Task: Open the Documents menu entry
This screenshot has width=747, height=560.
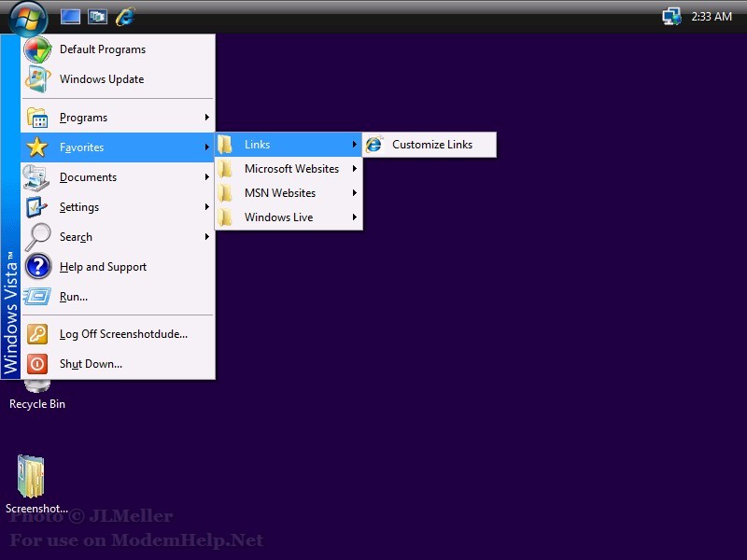Action: point(118,177)
